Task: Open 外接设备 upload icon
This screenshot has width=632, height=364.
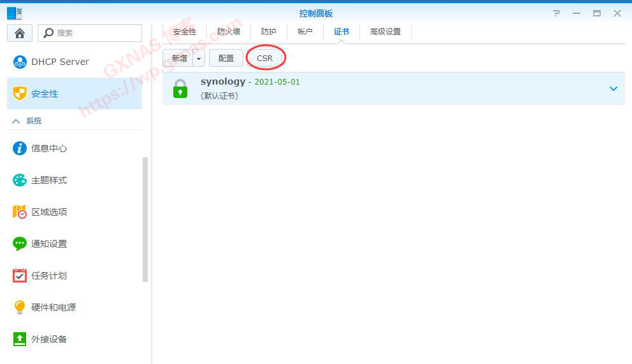Action: (20, 339)
